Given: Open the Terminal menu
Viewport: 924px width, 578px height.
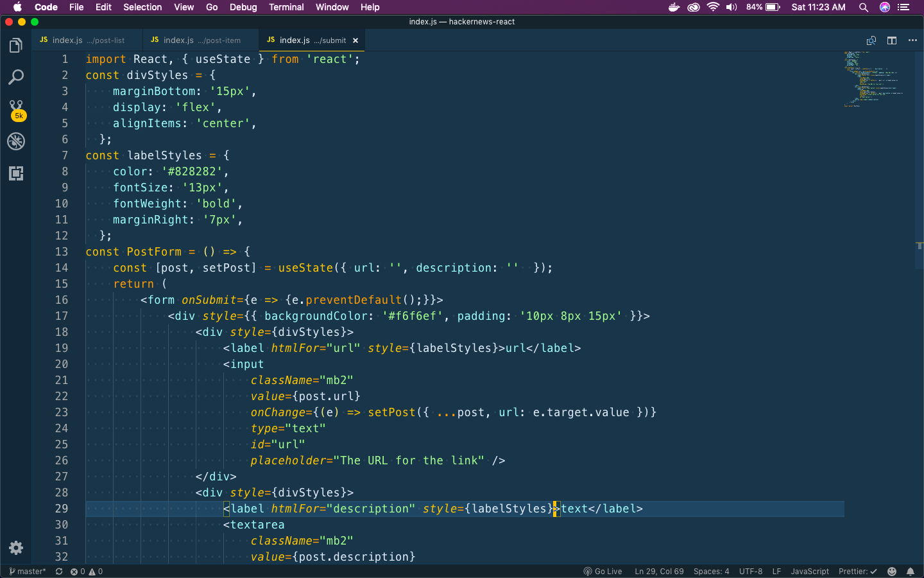Looking at the screenshot, I should [286, 7].
